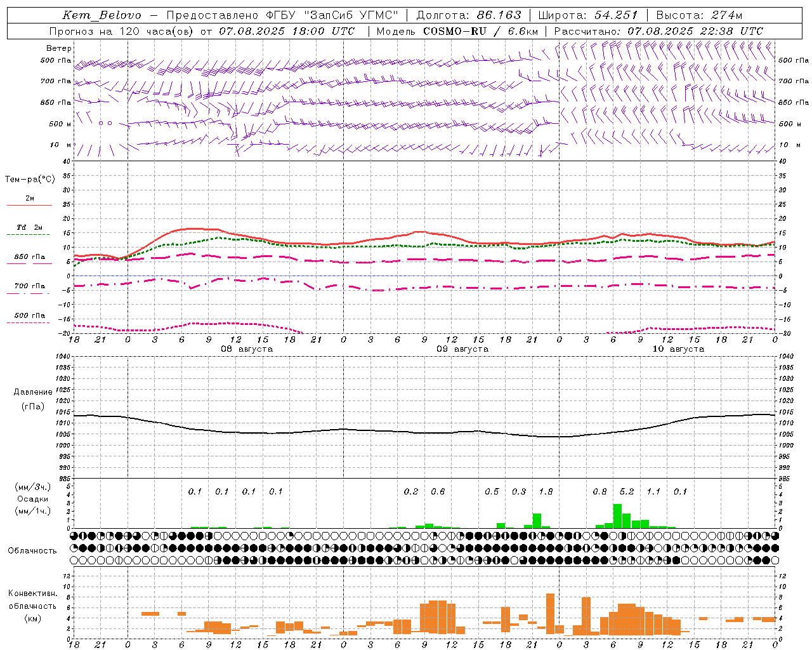This screenshot has width=812, height=650.
Task: Click the precipitation value 0.6
Action: click(x=438, y=492)
